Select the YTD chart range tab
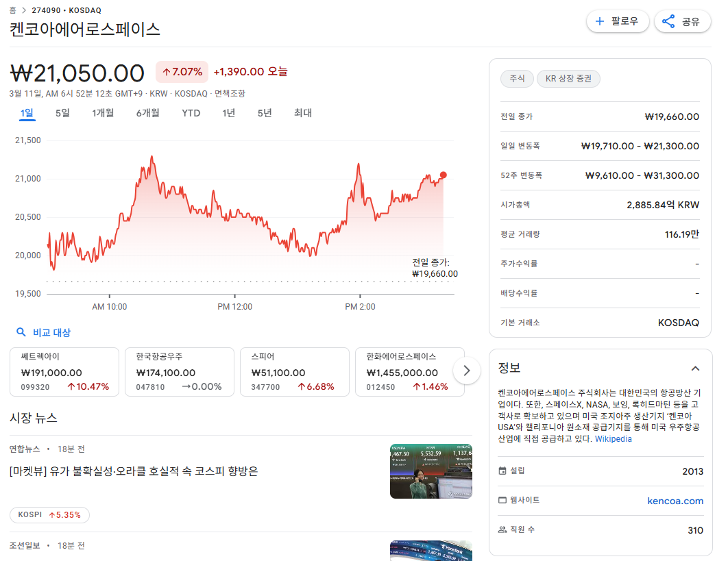728x561 pixels. click(x=191, y=113)
